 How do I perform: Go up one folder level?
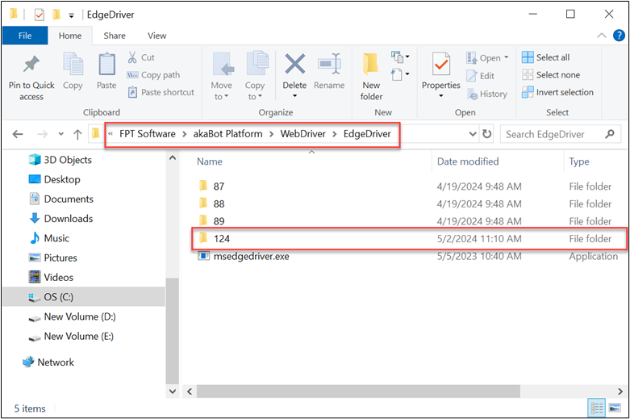click(78, 134)
